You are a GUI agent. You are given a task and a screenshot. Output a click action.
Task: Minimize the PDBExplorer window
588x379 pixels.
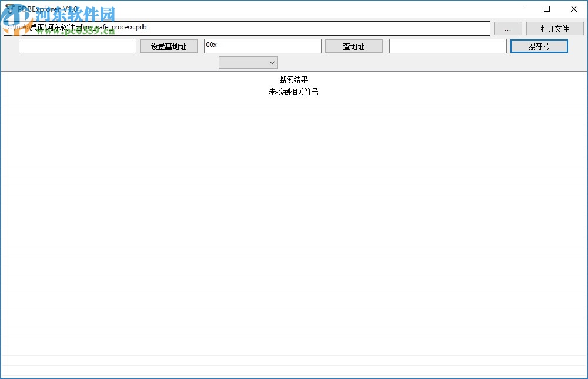pyautogui.click(x=520, y=9)
